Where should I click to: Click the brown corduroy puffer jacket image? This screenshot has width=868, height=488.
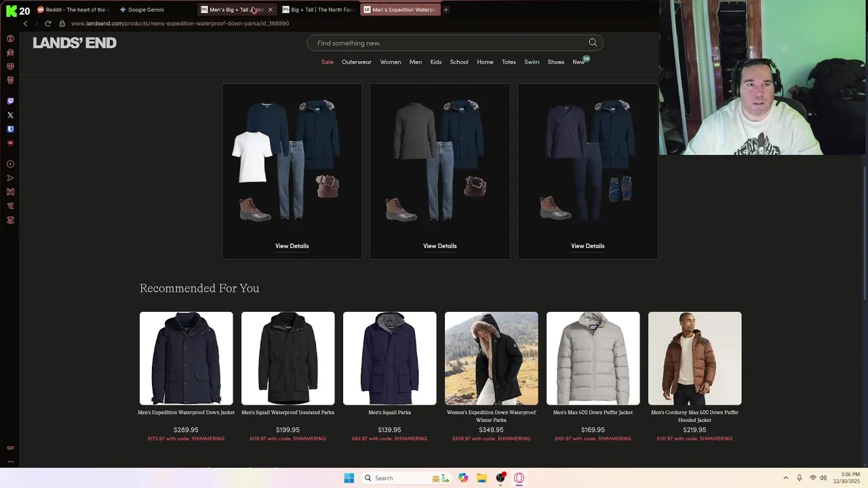click(694, 358)
